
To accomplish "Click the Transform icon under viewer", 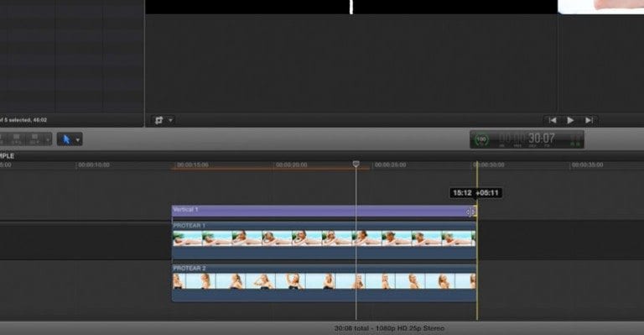I will click(x=159, y=120).
